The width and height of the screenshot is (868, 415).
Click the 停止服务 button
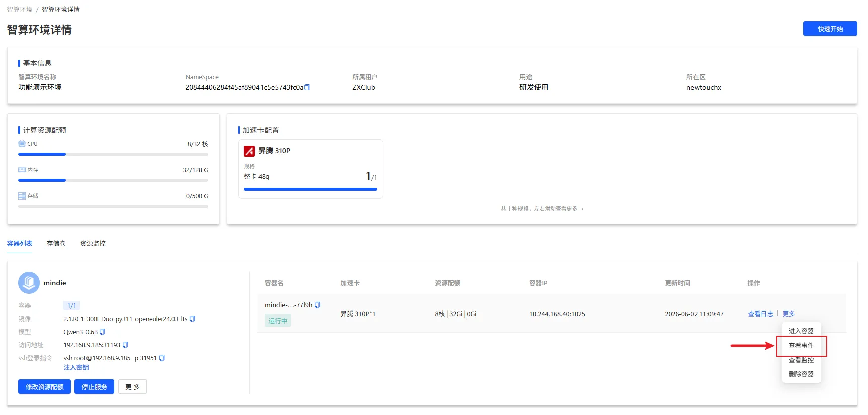coord(95,387)
